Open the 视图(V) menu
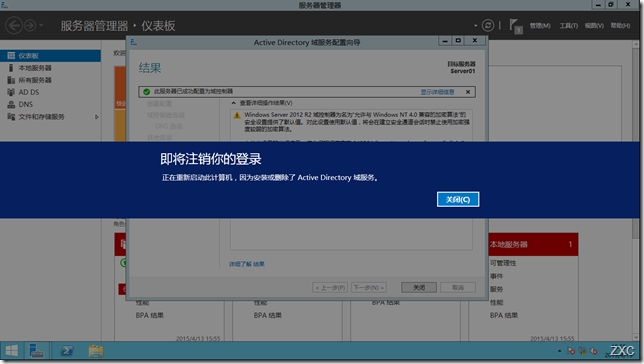This screenshot has width=644, height=364. click(594, 25)
